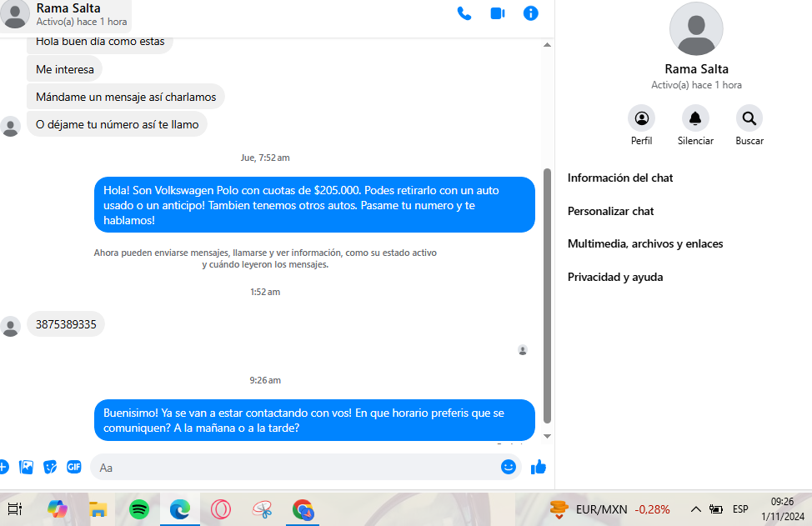Start a voice call with Rama Salta
The width and height of the screenshot is (812, 526).
click(464, 13)
